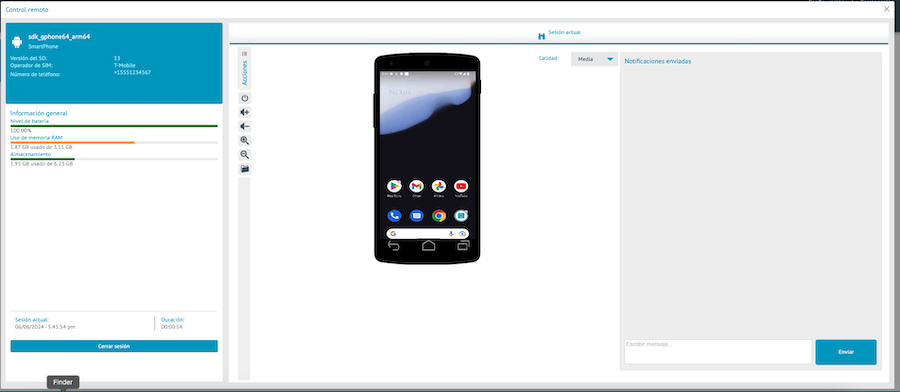Tap the phone's Back navigation button
The width and height of the screenshot is (900, 392).
[x=394, y=246]
